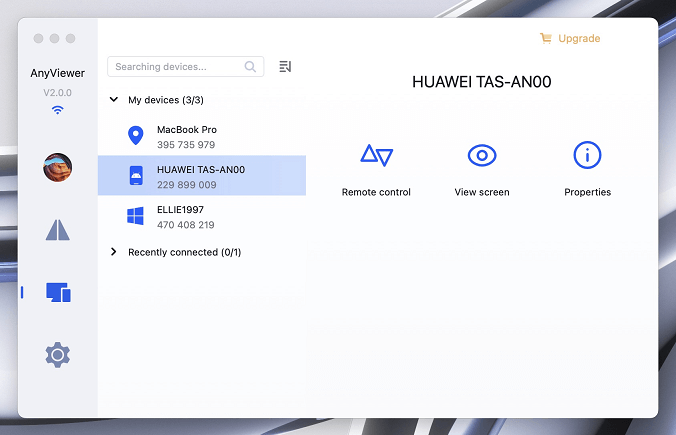The image size is (676, 435).
Task: Click the HUAWEI TAS-AN00 heading title
Action: (x=482, y=82)
